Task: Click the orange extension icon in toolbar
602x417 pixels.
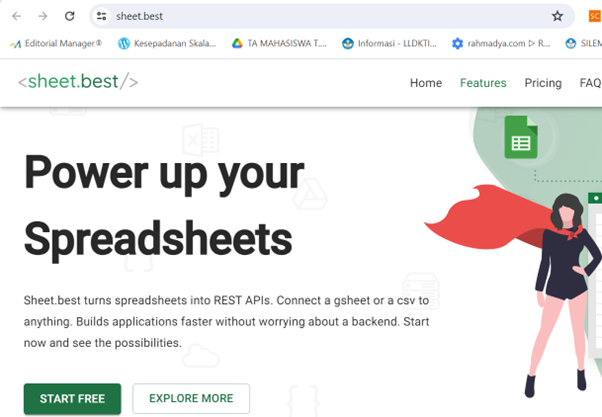Action: coord(594,16)
